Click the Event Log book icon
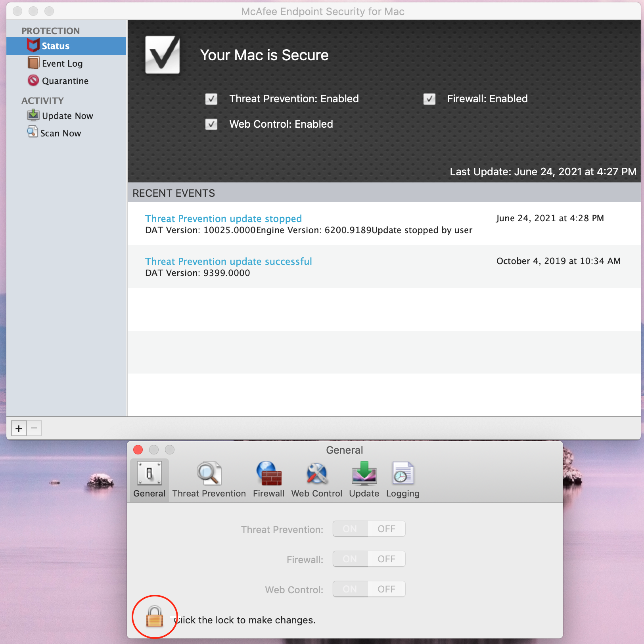644x644 pixels. point(33,63)
